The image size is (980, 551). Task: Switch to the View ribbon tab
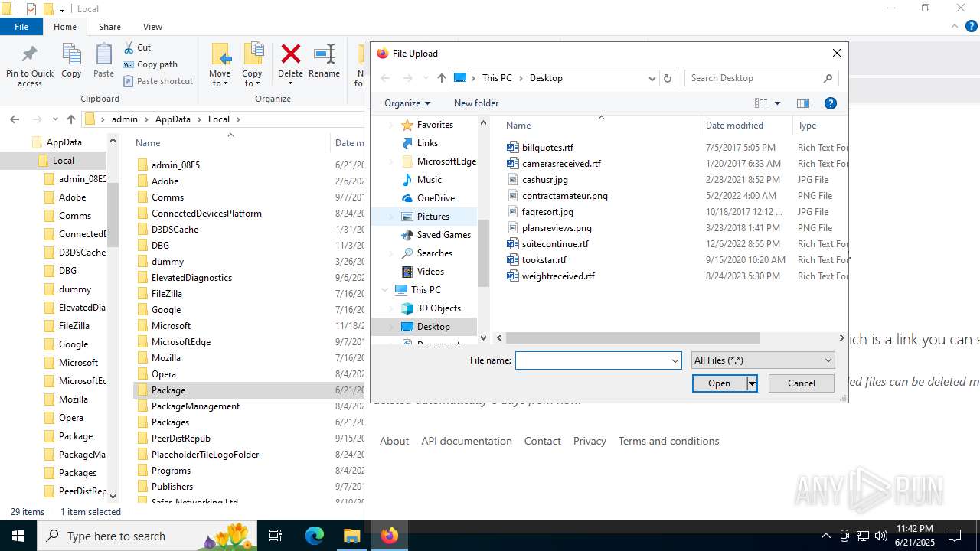[x=152, y=27]
